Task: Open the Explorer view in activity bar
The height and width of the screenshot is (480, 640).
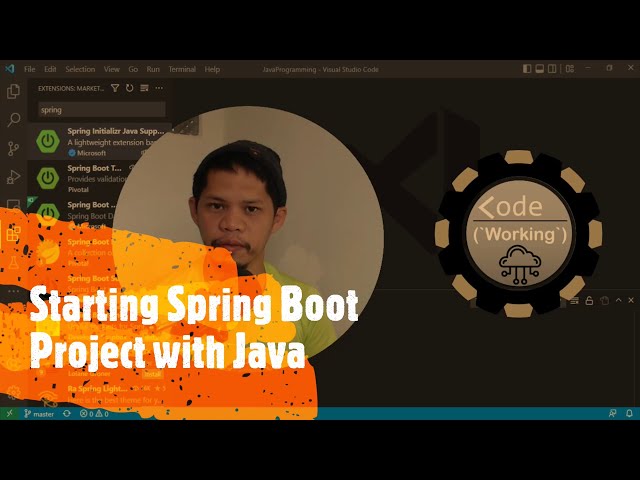Action: [13, 91]
